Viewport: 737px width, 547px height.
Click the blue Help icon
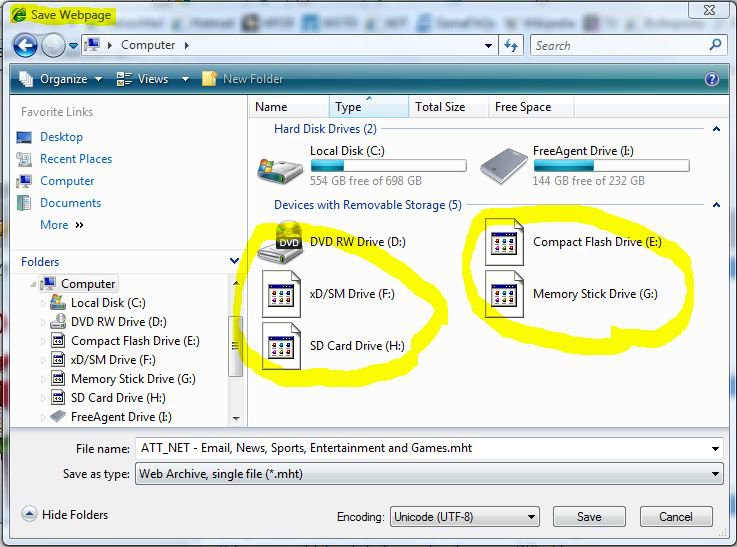tap(712, 79)
